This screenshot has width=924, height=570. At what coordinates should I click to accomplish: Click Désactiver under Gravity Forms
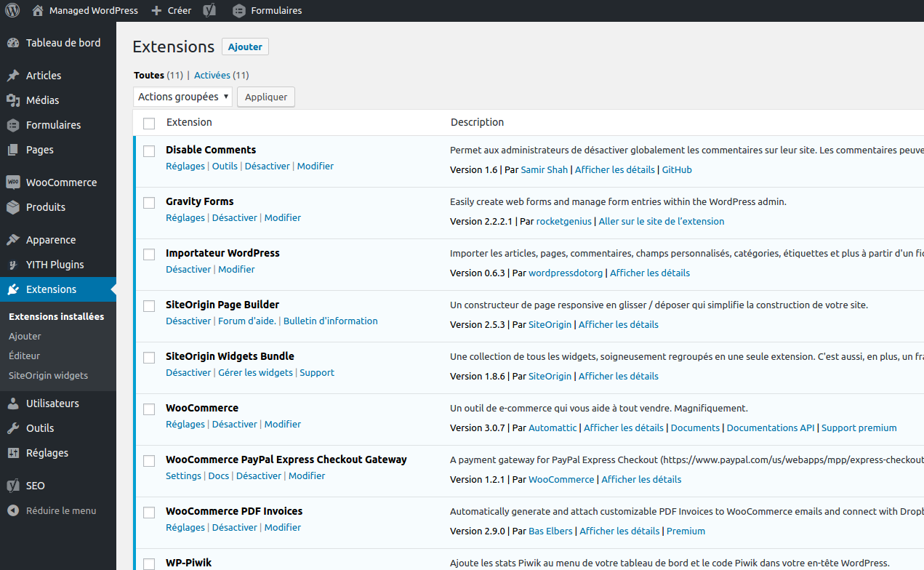coord(235,218)
